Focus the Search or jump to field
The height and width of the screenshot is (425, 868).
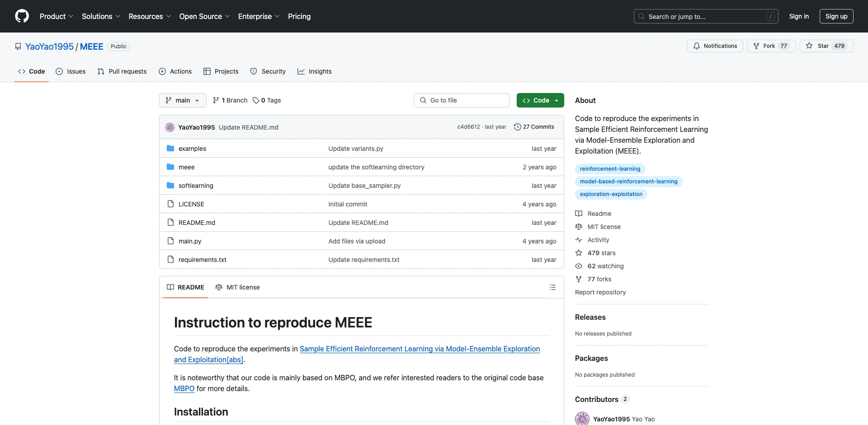(x=706, y=16)
